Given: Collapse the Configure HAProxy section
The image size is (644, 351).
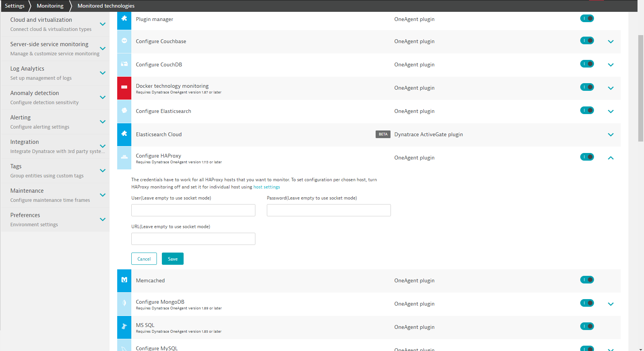Looking at the screenshot, I should click(610, 158).
